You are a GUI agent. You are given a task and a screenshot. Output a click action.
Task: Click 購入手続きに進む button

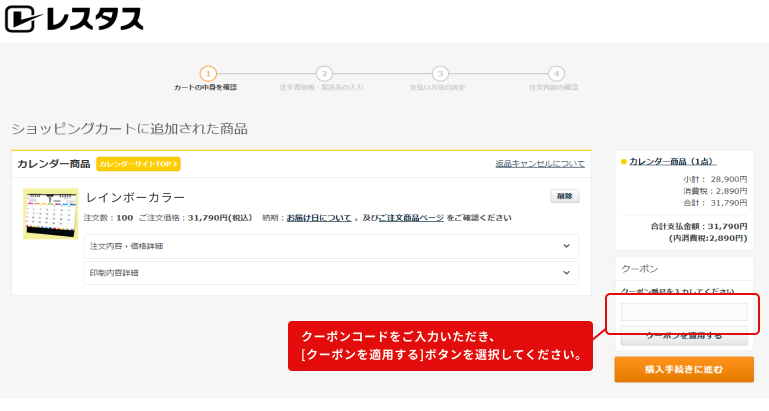[x=684, y=369]
